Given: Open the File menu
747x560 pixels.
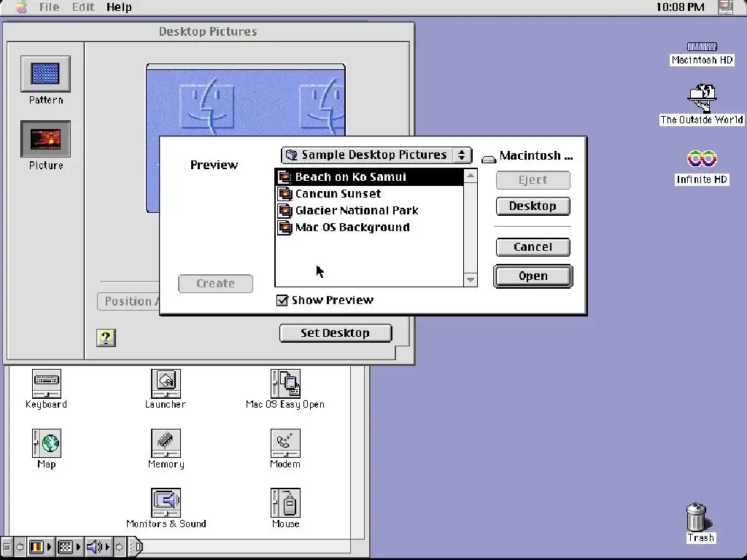Looking at the screenshot, I should tap(49, 7).
